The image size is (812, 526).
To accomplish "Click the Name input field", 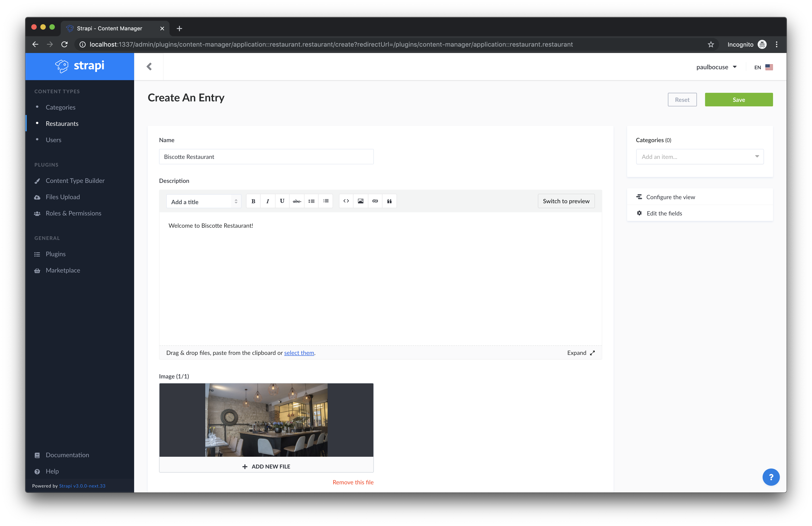I will (x=266, y=157).
